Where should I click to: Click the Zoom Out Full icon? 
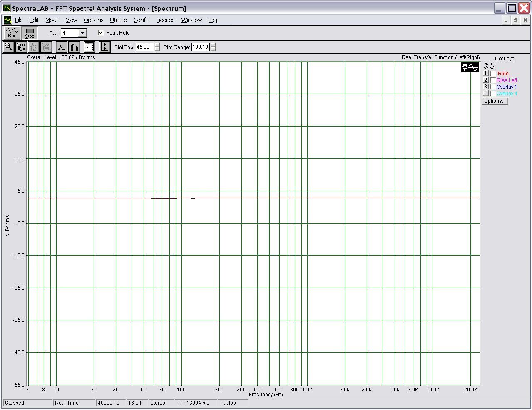pos(46,47)
